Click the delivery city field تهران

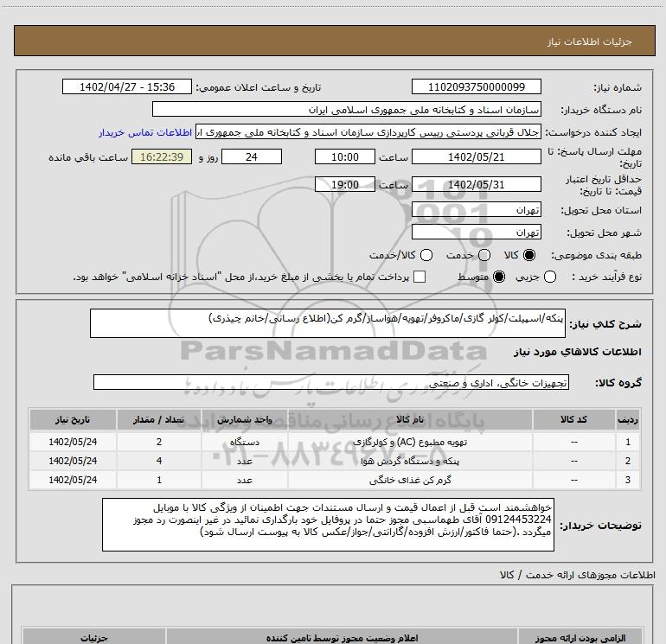(x=476, y=233)
